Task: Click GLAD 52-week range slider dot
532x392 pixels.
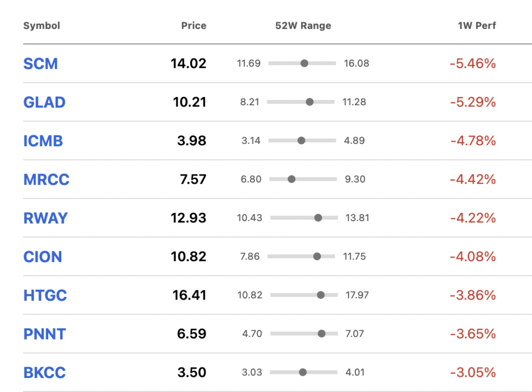Action: (310, 102)
